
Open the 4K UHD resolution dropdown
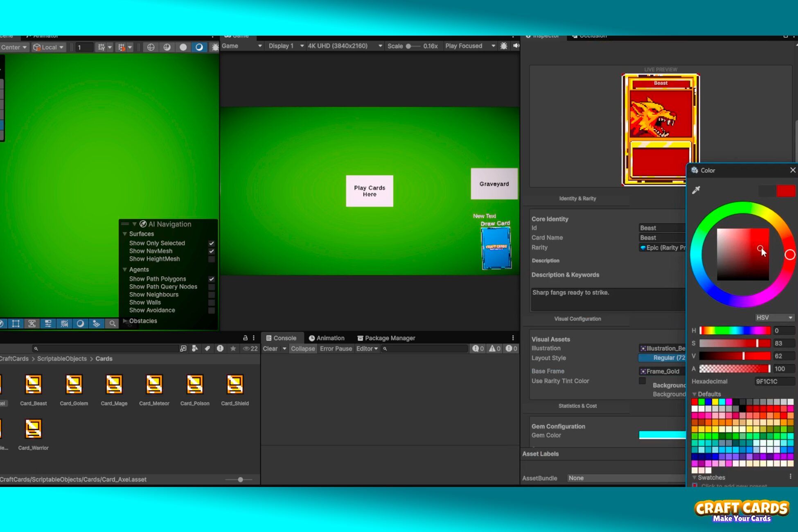coord(344,45)
